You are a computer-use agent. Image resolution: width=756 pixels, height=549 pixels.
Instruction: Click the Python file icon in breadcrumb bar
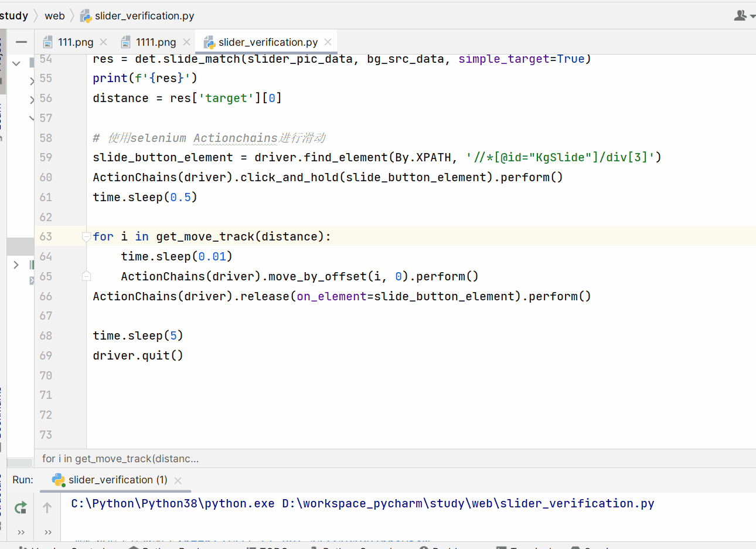click(x=86, y=16)
